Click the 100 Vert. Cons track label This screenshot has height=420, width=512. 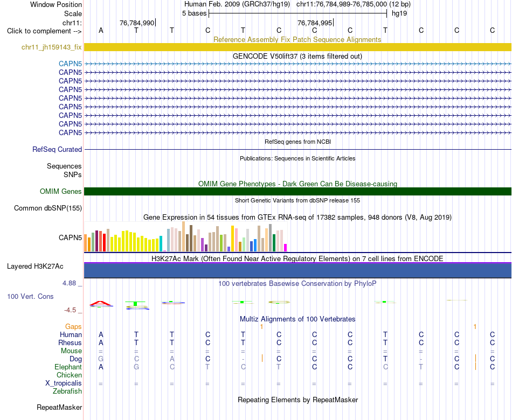coord(30,296)
